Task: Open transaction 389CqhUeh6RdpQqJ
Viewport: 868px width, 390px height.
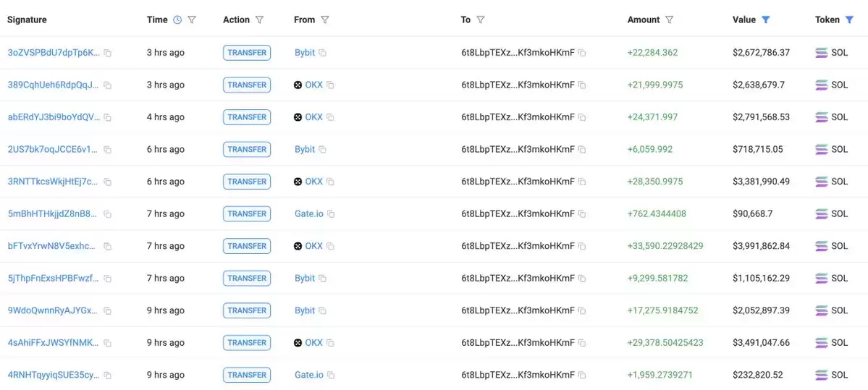Action: click(x=54, y=85)
